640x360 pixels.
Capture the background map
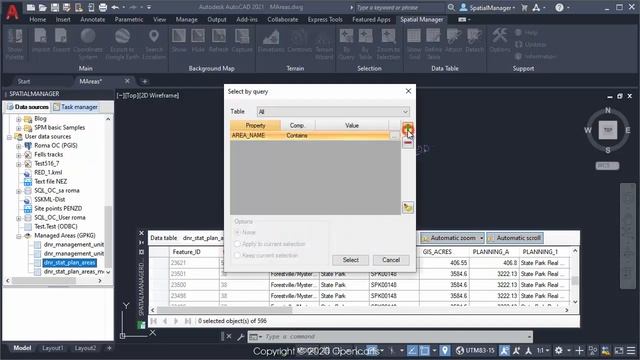click(242, 41)
